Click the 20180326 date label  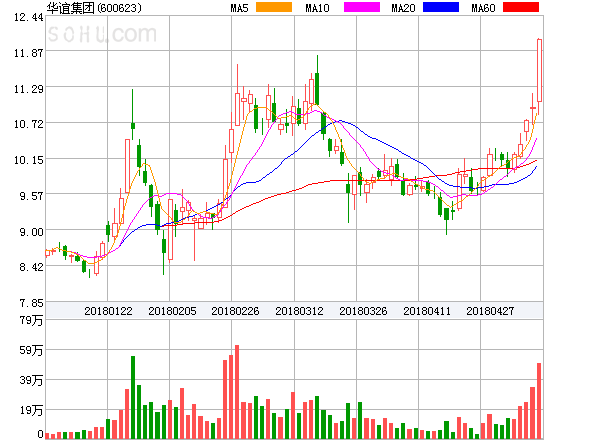click(363, 311)
